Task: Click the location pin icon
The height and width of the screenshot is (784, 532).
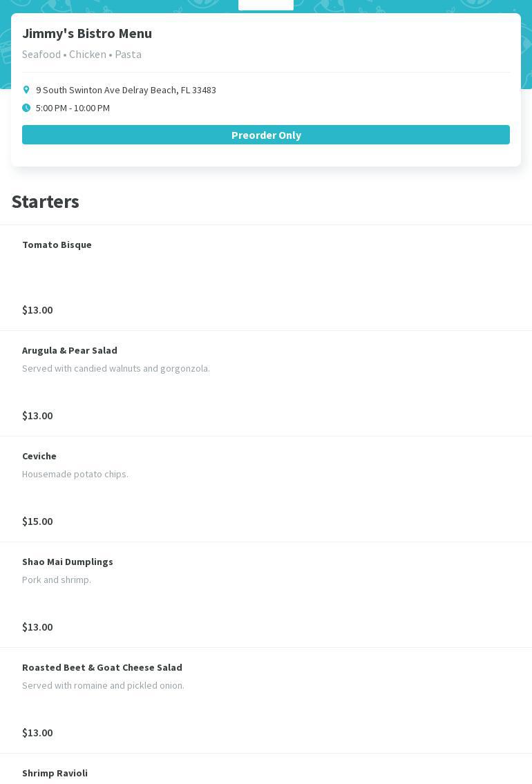Action: (26, 90)
